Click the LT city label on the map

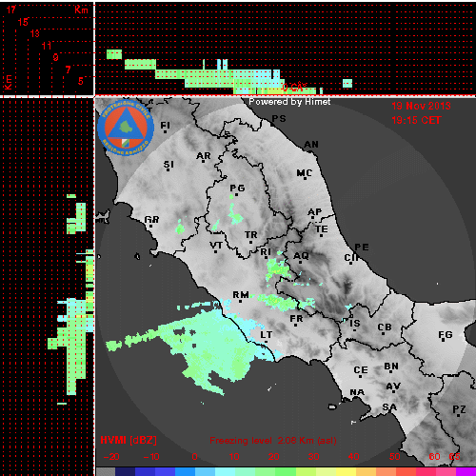pyautogui.click(x=267, y=334)
